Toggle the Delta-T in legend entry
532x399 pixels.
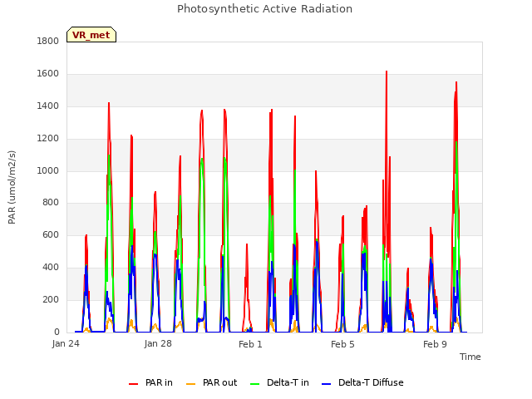(x=279, y=382)
